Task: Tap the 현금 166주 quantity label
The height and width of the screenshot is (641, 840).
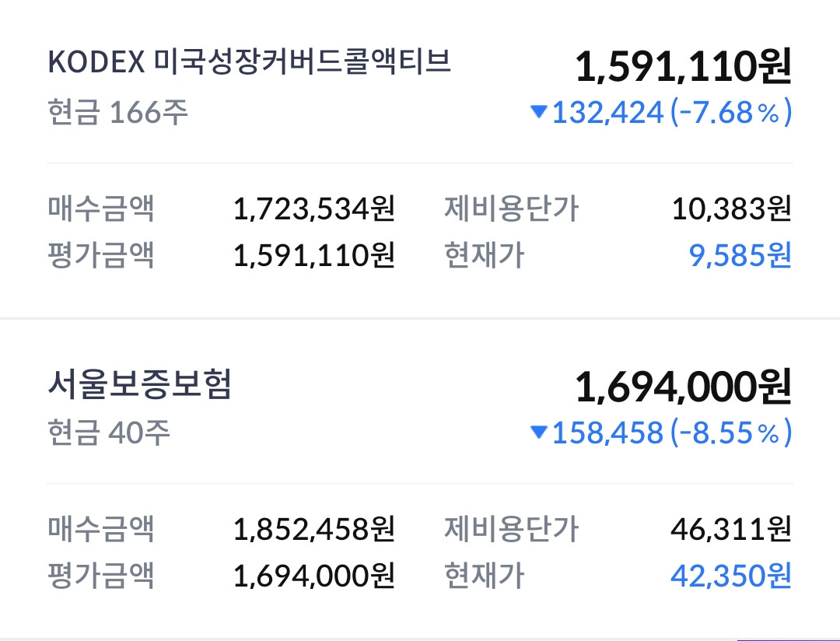Action: click(x=118, y=113)
